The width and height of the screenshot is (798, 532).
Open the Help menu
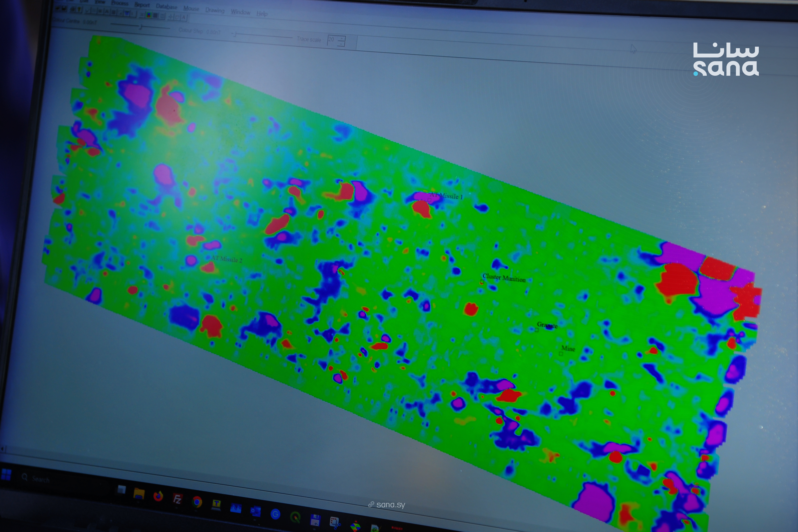(x=261, y=14)
